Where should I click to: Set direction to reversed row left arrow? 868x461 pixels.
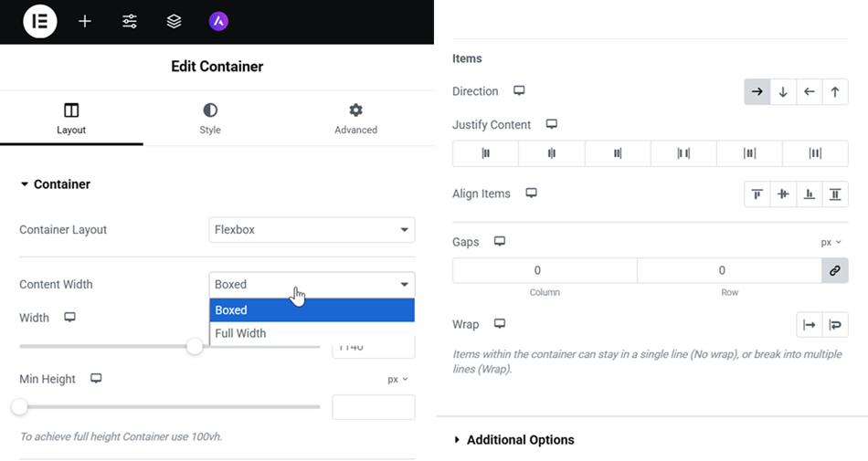(x=810, y=92)
